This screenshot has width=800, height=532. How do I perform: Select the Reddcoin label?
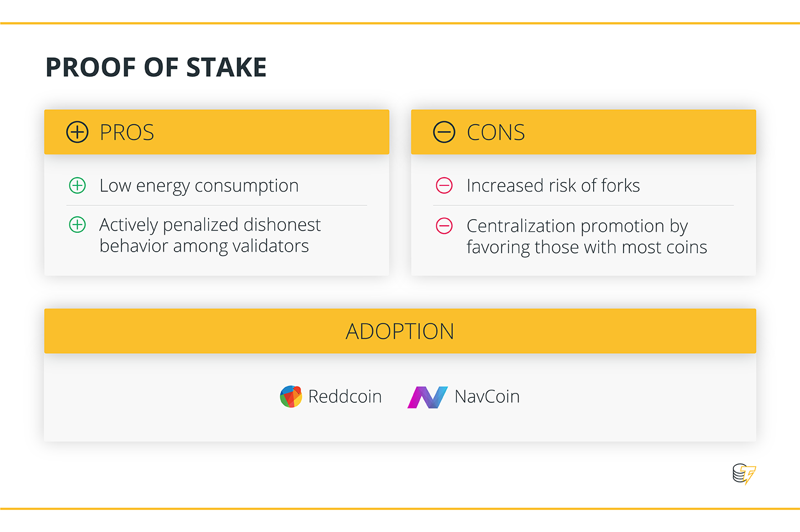point(345,396)
